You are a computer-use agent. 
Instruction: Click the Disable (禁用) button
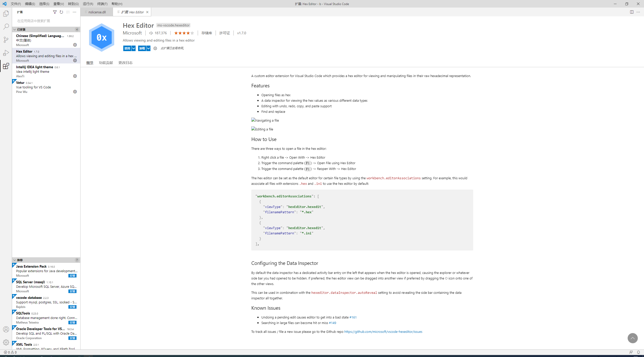(127, 48)
